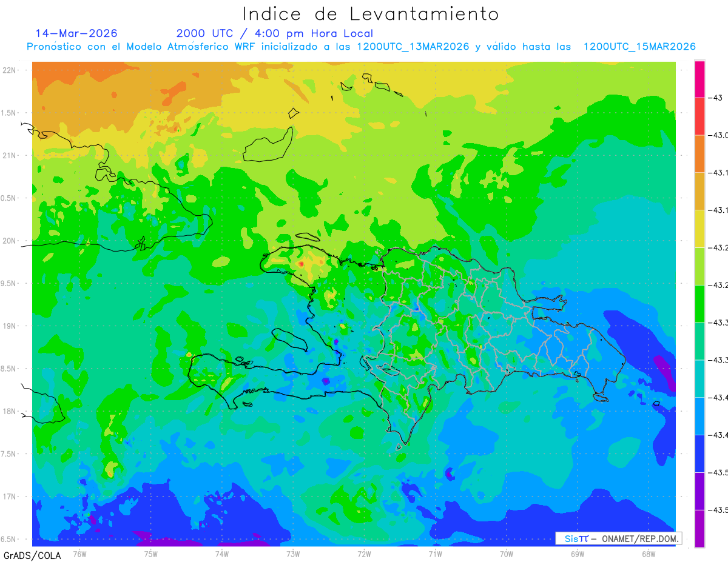Select the 69W longitude axis label
The image size is (728, 562).
point(577,554)
